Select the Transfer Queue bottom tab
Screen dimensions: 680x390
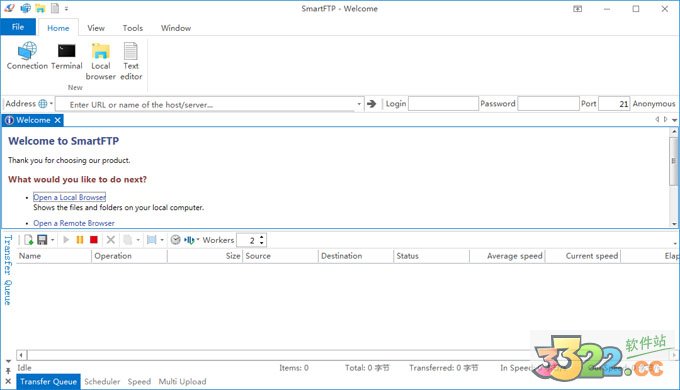48,381
